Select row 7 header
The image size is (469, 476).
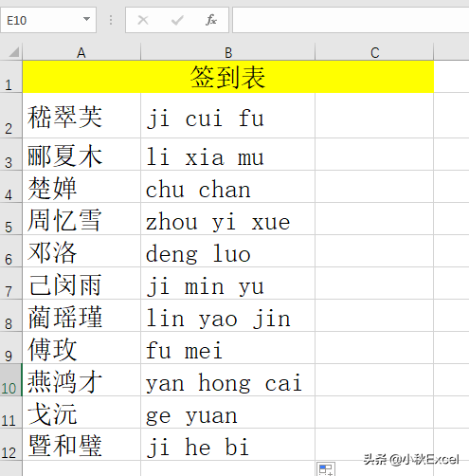click(11, 284)
